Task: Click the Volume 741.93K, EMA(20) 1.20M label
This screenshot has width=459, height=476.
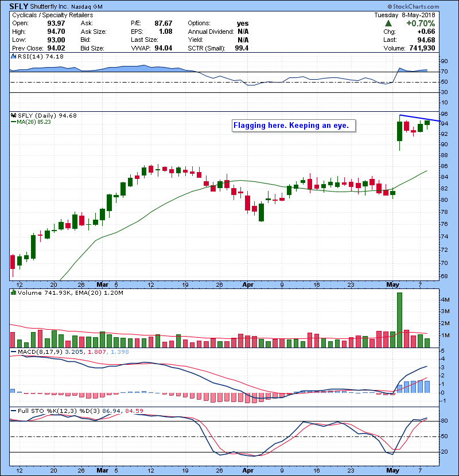Action: click(x=71, y=292)
